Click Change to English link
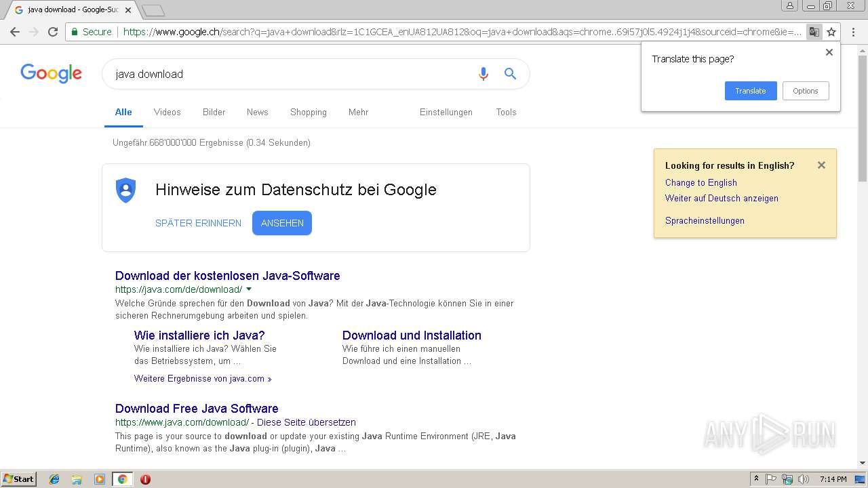This screenshot has width=868, height=488. (701, 182)
